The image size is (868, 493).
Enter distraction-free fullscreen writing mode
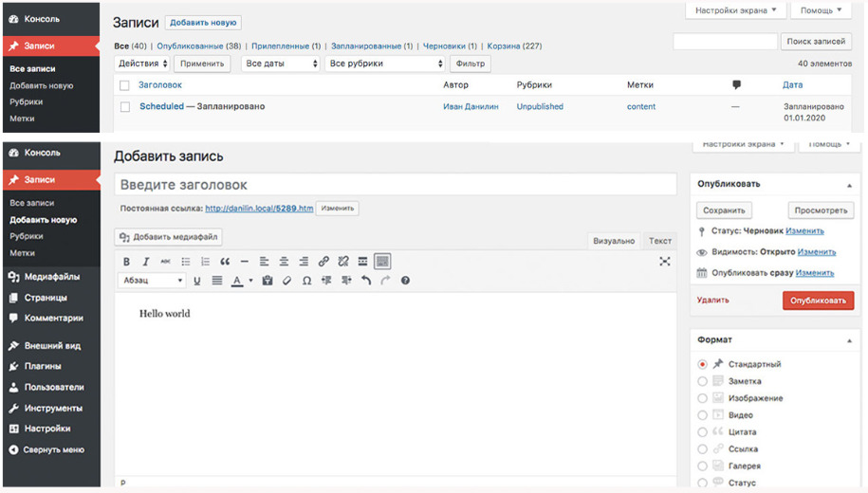(665, 262)
